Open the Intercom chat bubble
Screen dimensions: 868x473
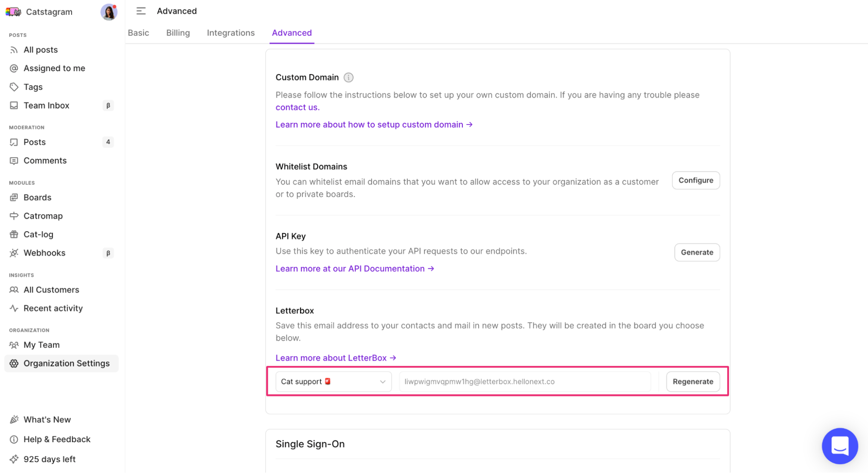point(839,446)
